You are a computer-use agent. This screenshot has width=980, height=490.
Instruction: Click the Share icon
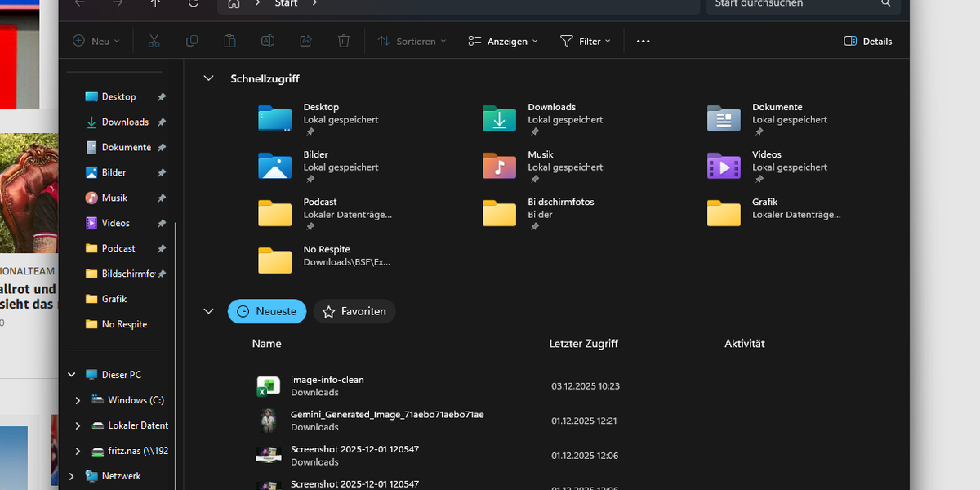point(305,40)
